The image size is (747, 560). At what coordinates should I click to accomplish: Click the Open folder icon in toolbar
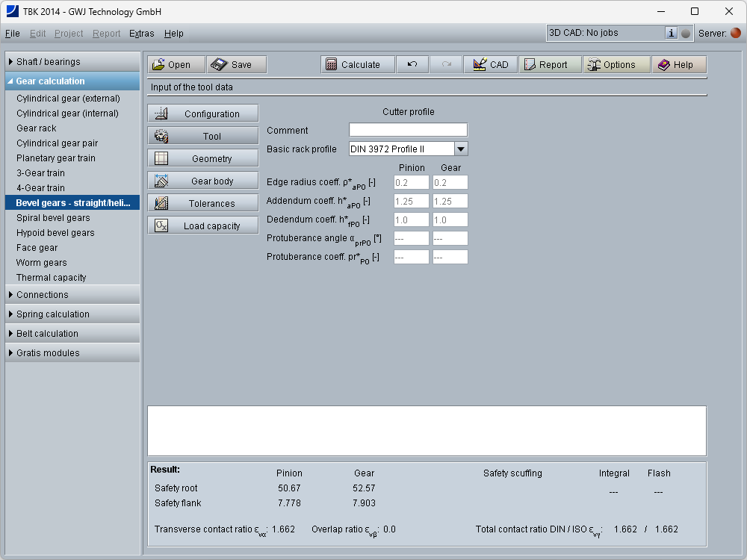pos(159,65)
